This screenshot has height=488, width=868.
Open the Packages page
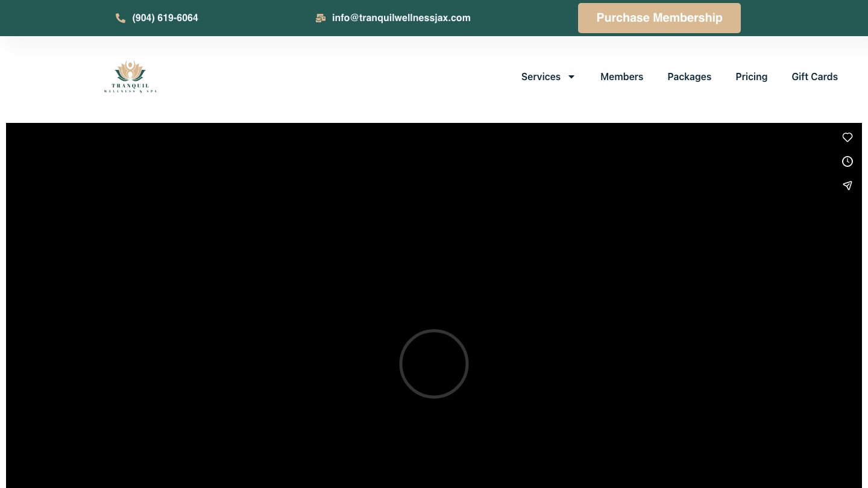(689, 77)
